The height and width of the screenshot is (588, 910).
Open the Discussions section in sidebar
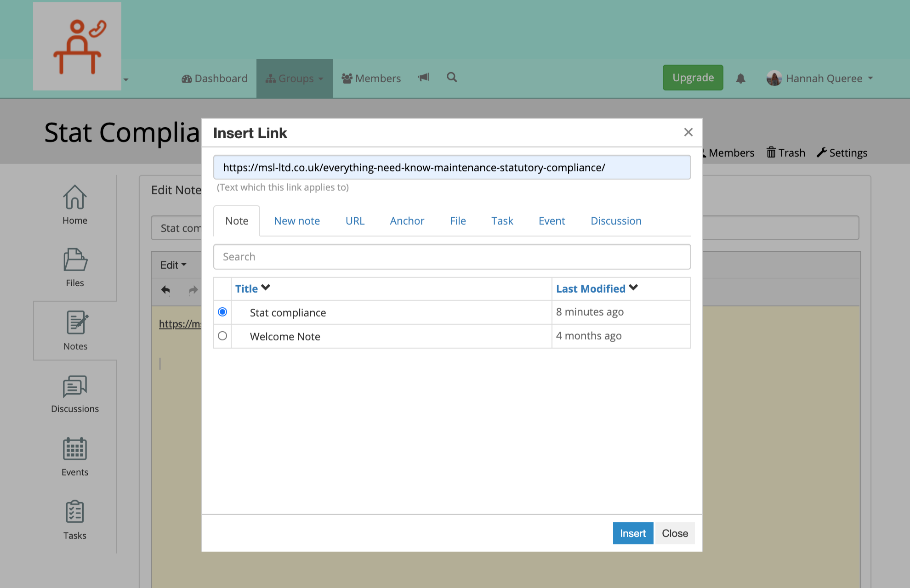click(x=75, y=394)
